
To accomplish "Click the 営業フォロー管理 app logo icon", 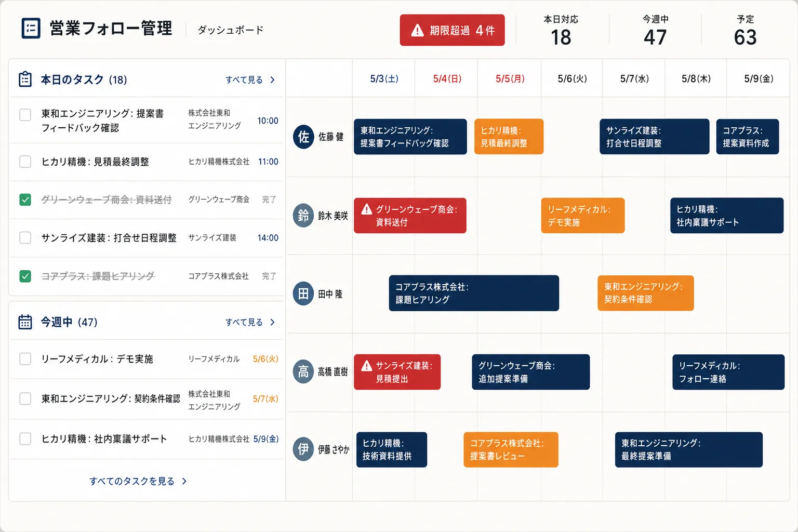I will [31, 28].
